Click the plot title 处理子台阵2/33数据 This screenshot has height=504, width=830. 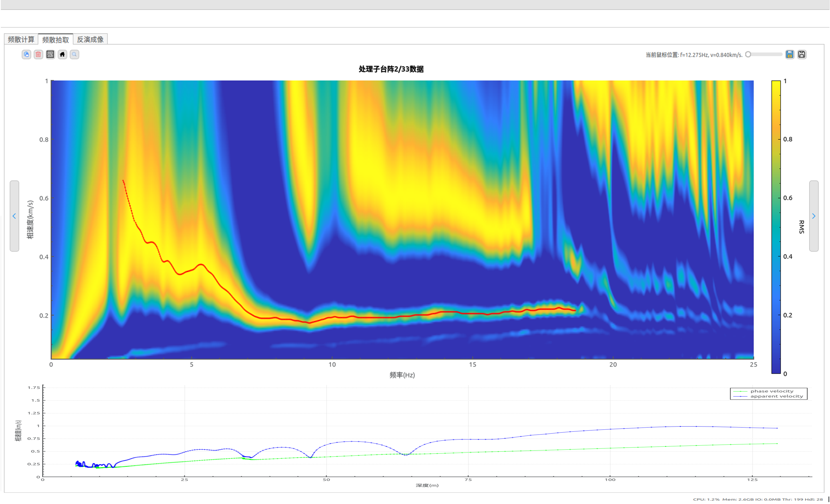[391, 69]
